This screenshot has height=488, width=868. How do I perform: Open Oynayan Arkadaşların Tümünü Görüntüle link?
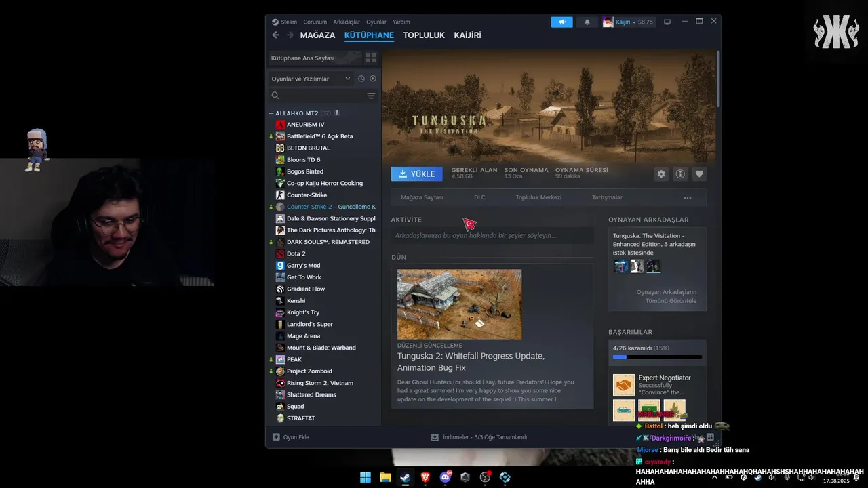(666, 296)
